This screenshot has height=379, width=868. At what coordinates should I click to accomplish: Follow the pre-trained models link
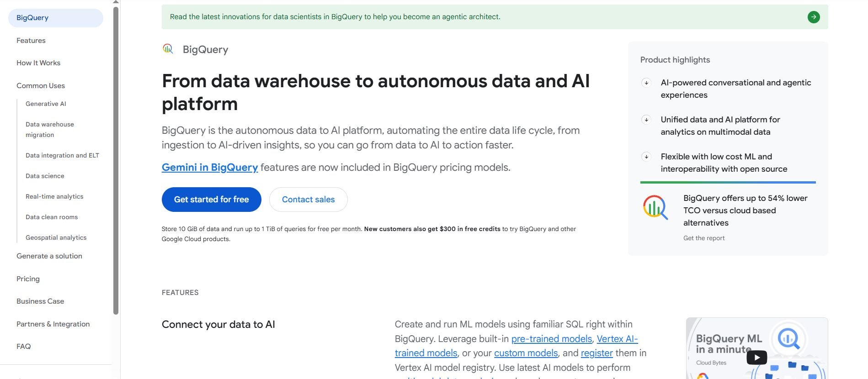coord(551,339)
